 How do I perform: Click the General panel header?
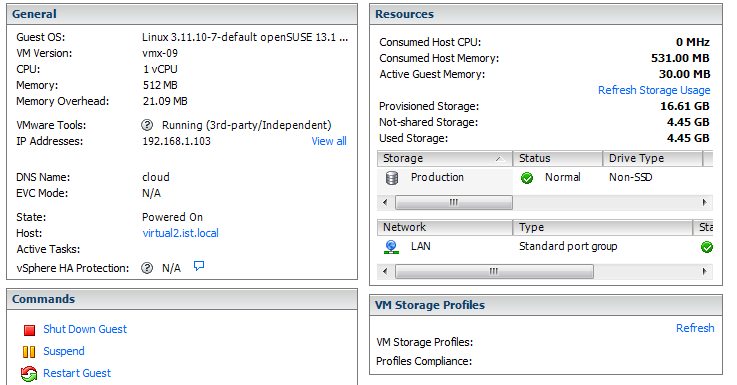click(x=182, y=14)
